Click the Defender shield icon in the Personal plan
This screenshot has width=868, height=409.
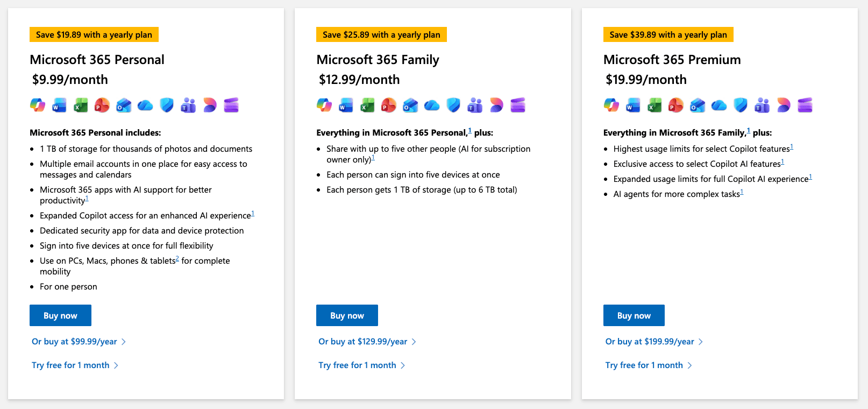pos(167,105)
